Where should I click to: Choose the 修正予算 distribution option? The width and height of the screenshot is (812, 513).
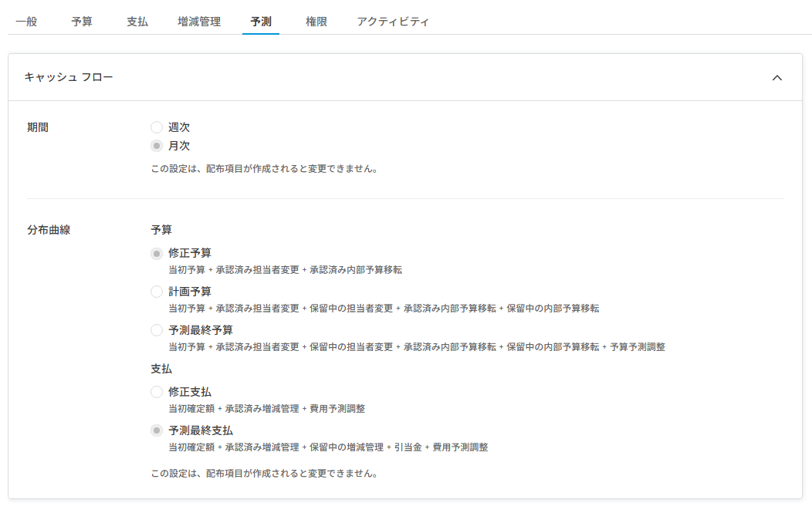[157, 252]
